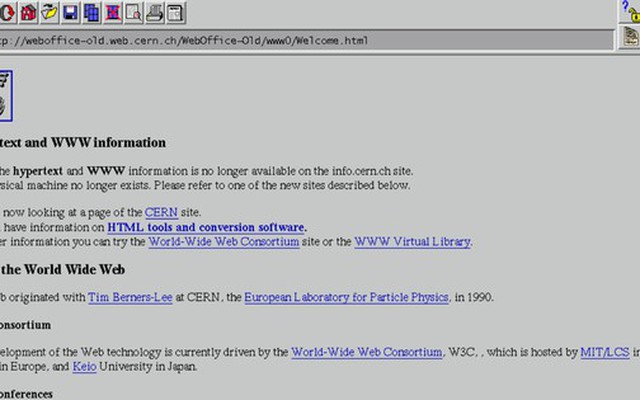Open the WWW Virtual Library link
This screenshot has height=400, width=640.
(412, 241)
